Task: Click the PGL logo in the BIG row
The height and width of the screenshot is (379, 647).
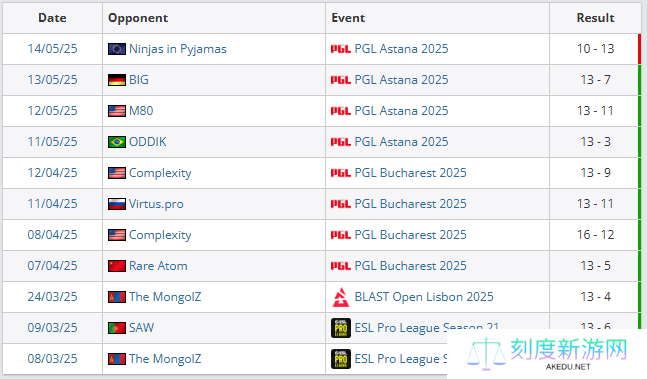Action: tap(341, 80)
